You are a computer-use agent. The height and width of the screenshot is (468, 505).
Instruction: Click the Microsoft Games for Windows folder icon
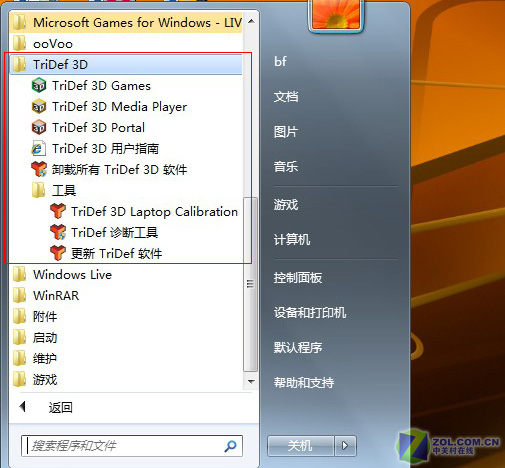19,22
